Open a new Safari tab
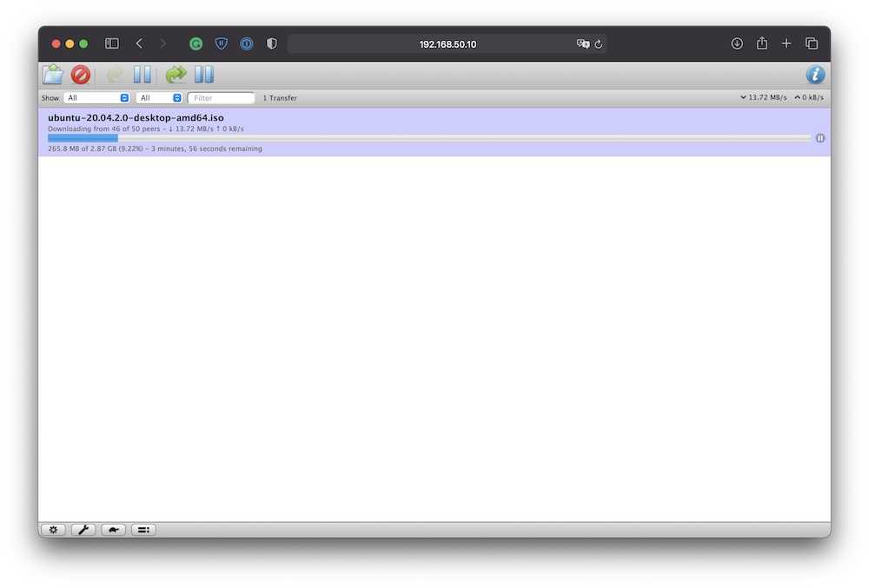Viewport: 869px width, 588px height. pos(786,43)
